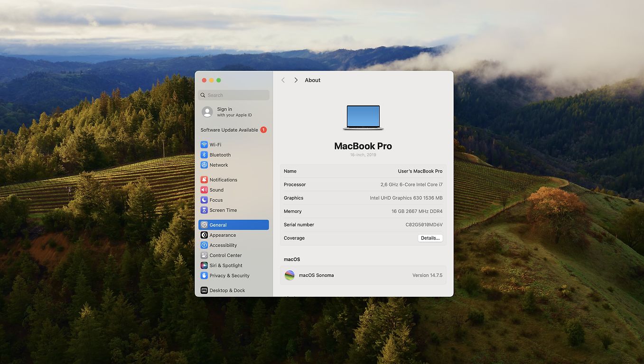Click serial number C02G5010MD6V
The height and width of the screenshot is (364, 644).
[x=424, y=225]
